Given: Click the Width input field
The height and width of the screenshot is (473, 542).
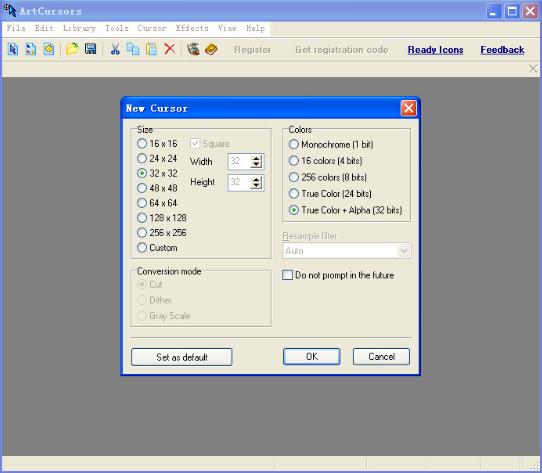Looking at the screenshot, I should pos(239,161).
